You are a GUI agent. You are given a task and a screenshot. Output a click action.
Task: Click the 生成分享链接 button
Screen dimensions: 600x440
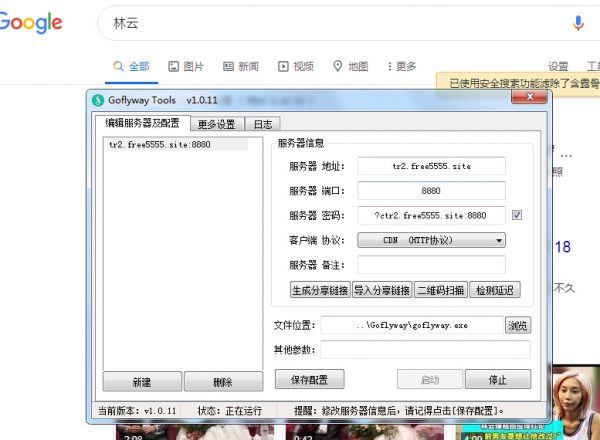(x=320, y=290)
